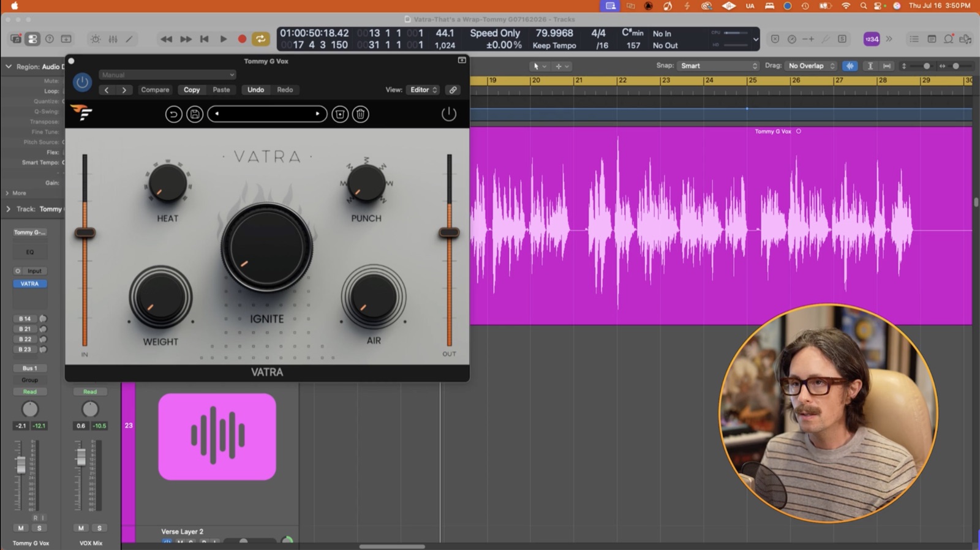Click the red Record button
The height and width of the screenshot is (550, 980).
click(x=242, y=39)
